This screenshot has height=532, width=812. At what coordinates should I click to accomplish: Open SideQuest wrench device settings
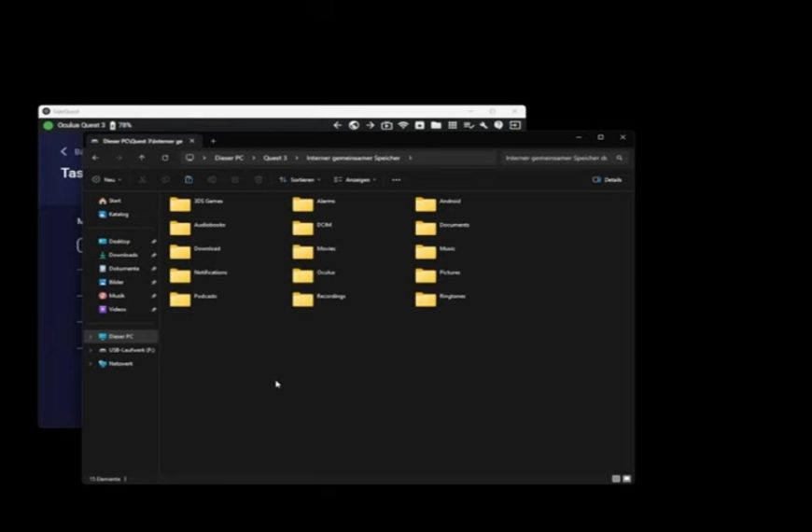coord(483,125)
